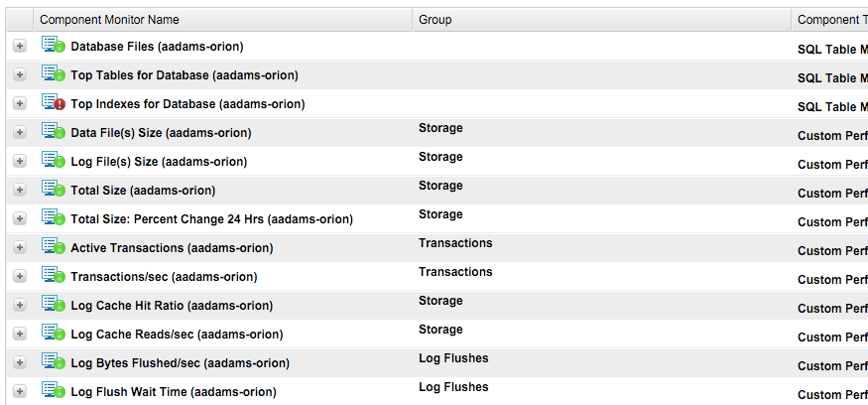Expand the Total Size: Percent Change row

tap(19, 219)
